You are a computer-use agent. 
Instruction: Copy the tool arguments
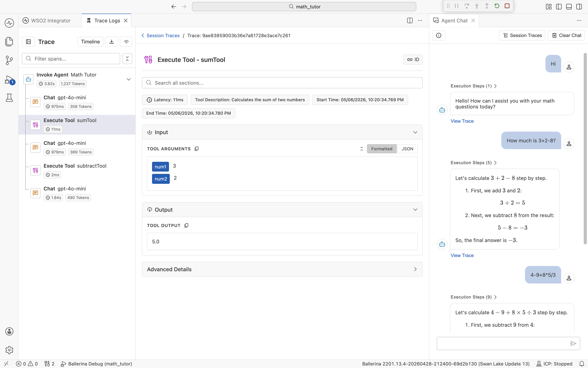[x=197, y=149]
